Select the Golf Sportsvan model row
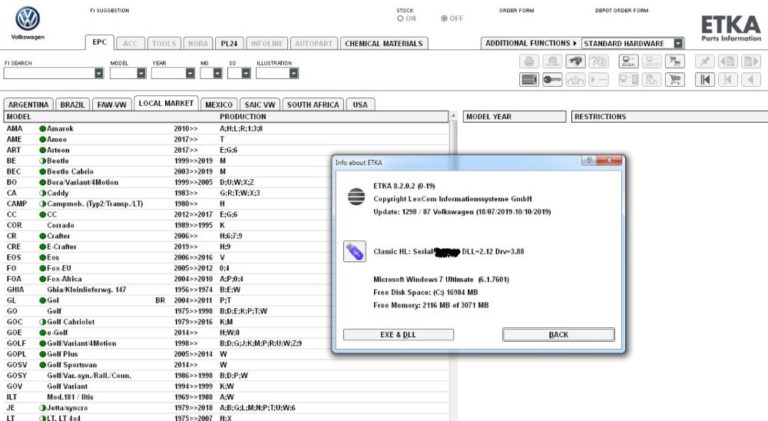 [226, 365]
